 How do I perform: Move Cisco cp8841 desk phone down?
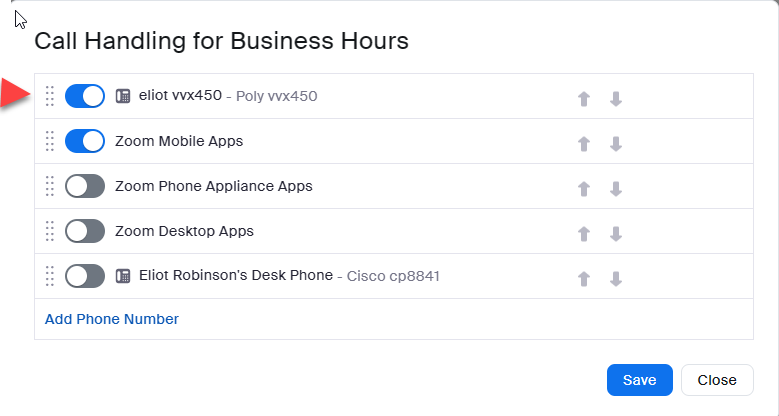[616, 277]
